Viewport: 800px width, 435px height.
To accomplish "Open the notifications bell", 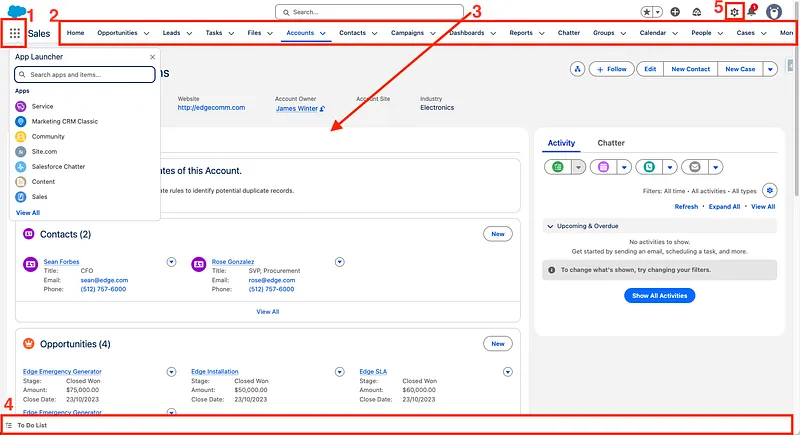I will (x=752, y=11).
